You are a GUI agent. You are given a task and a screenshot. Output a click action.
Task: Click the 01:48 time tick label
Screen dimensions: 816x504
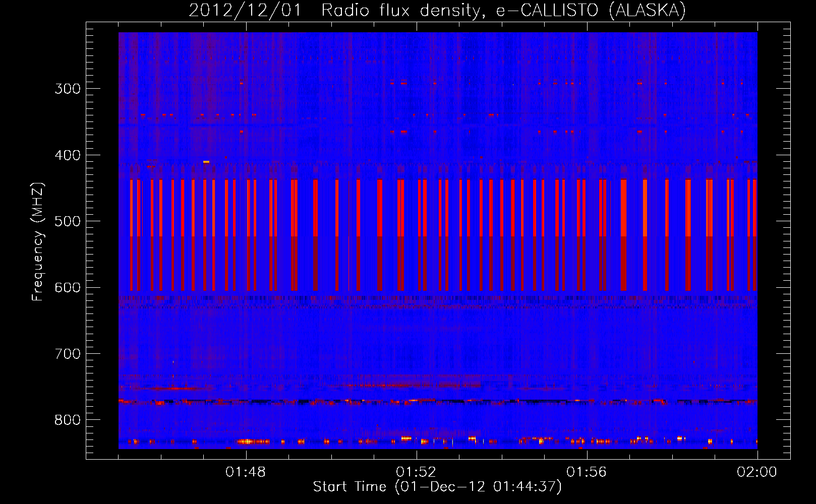[246, 472]
